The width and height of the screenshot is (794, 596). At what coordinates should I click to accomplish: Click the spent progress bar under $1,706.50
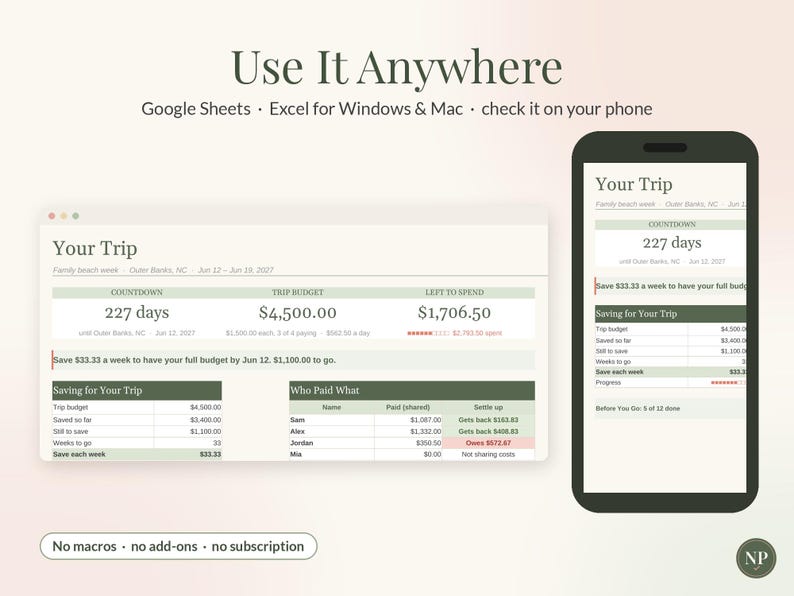428,333
